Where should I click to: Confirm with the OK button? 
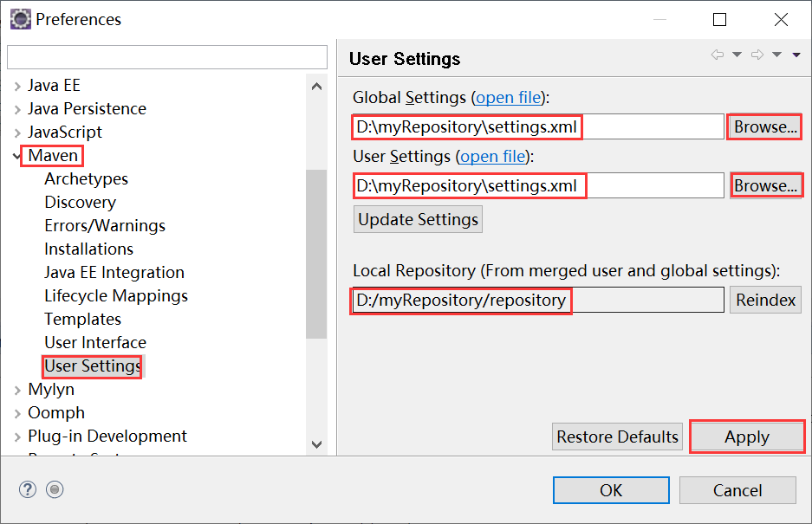(611, 490)
